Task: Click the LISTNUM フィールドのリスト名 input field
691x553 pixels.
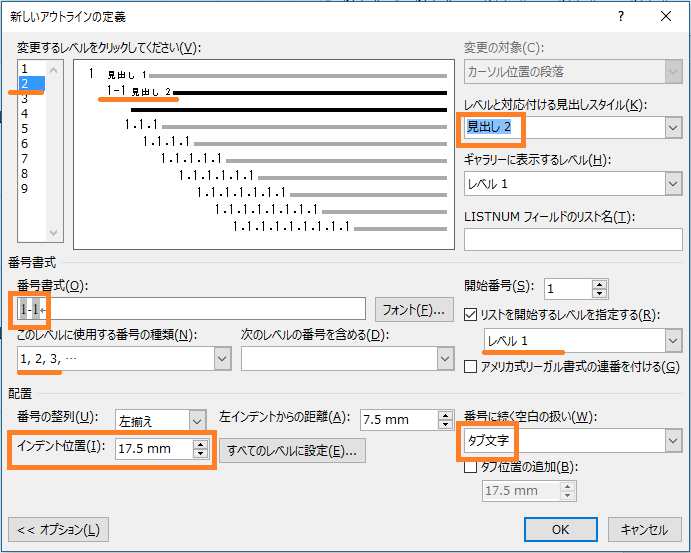Action: (573, 239)
